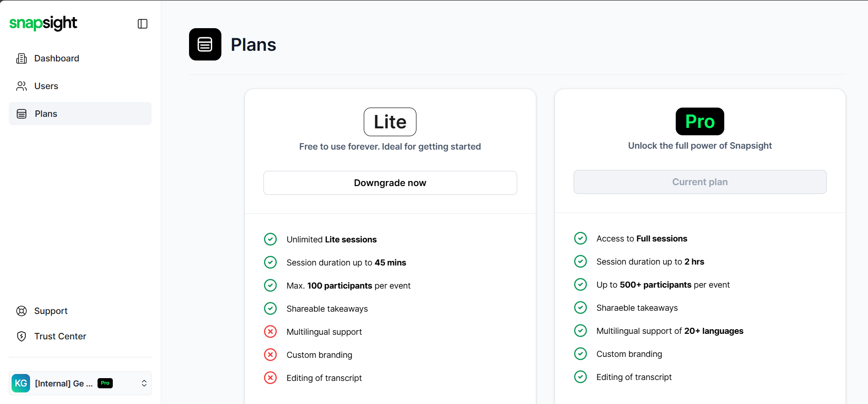Open Trust Center shield icon

(21, 337)
